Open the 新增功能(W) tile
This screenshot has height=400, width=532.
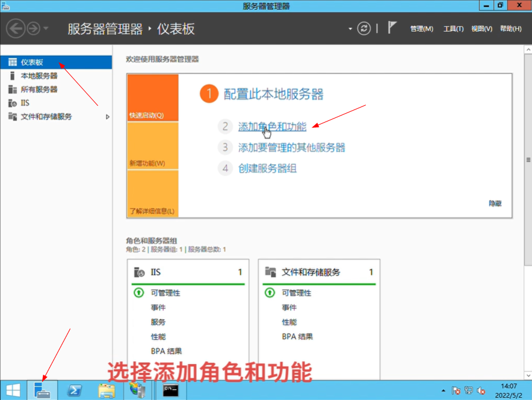click(153, 146)
